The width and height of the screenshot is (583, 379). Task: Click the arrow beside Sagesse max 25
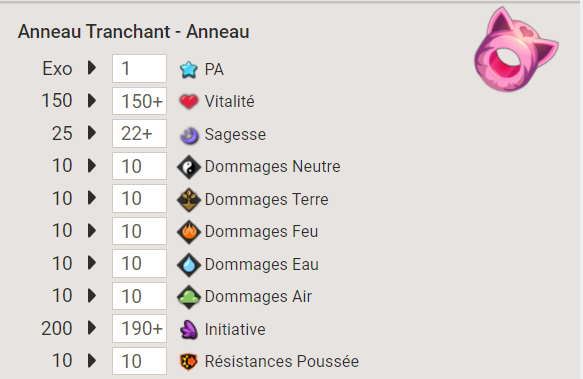pyautogui.click(x=92, y=133)
